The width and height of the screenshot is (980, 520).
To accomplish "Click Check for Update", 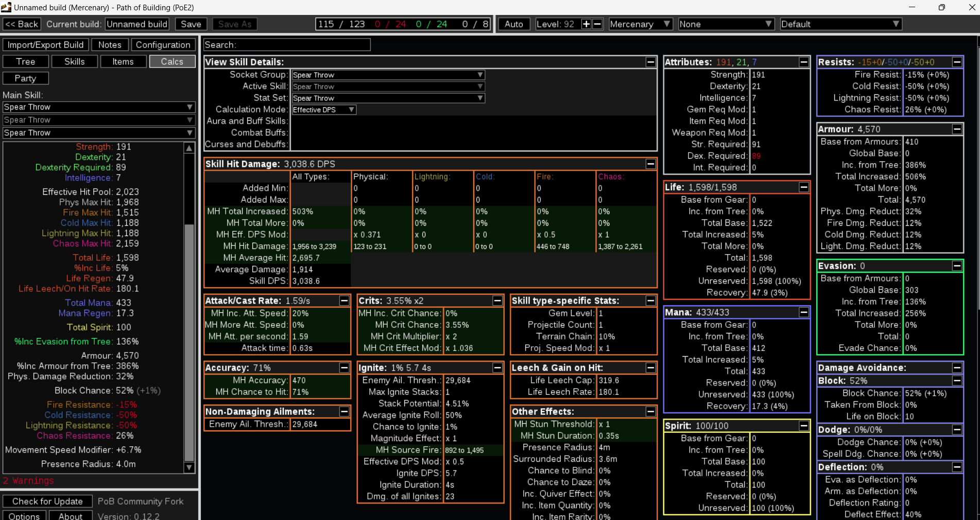I will [47, 501].
